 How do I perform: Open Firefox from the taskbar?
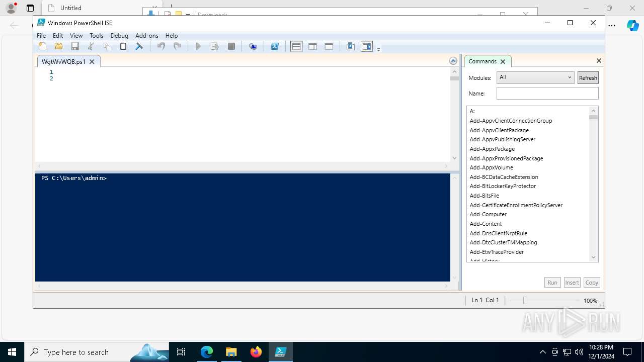(x=256, y=352)
